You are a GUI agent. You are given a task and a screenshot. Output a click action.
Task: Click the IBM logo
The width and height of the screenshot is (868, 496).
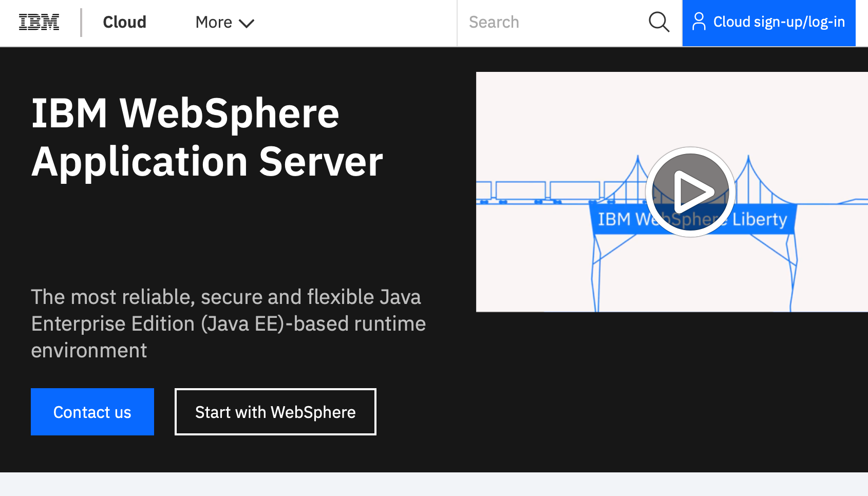pos(39,23)
